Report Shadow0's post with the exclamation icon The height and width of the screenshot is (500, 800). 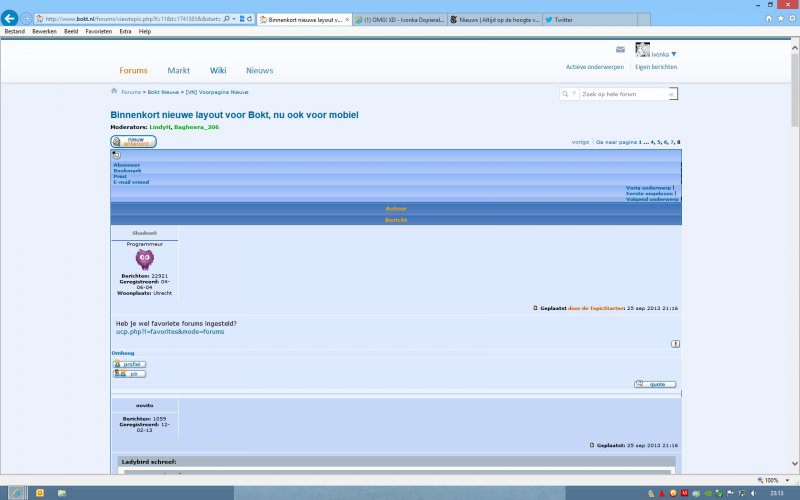pos(675,344)
